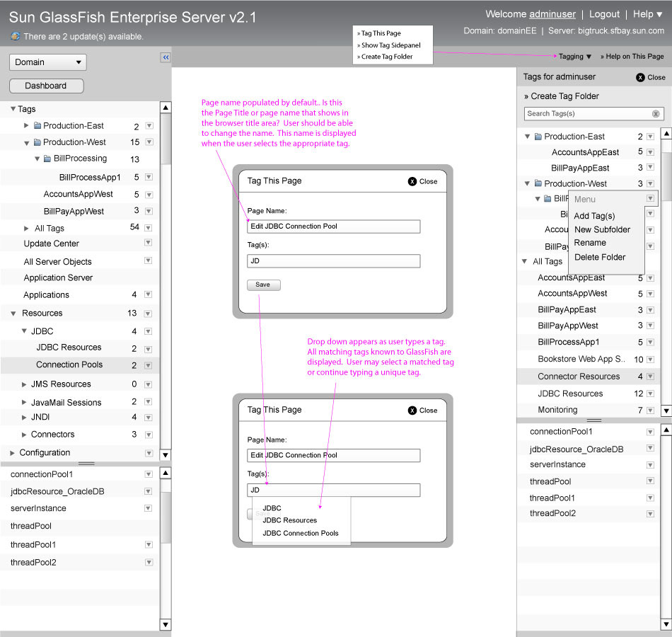Image resolution: width=672 pixels, height=637 pixels.
Task: Pick JDBC Resources autocomplete suggestion
Action: coord(290,520)
